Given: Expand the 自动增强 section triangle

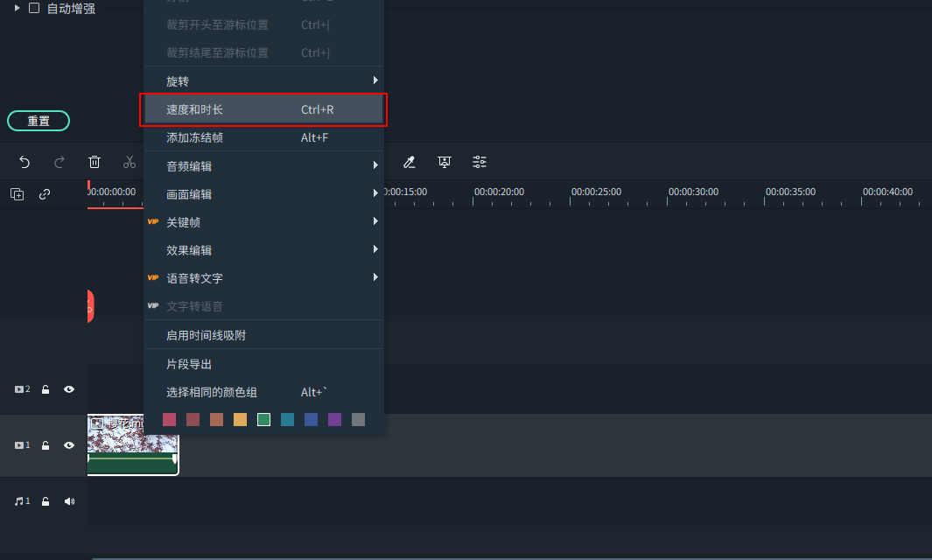Looking at the screenshot, I should pyautogui.click(x=18, y=9).
